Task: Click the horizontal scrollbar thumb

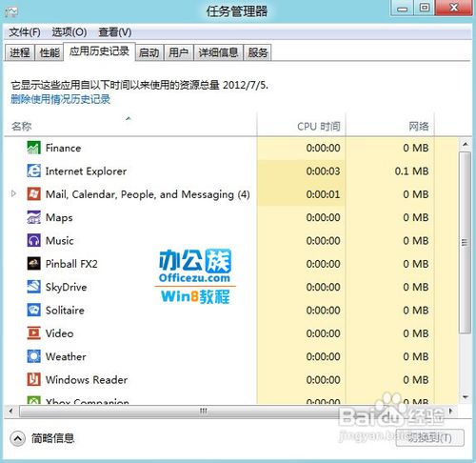Action: click(203, 412)
